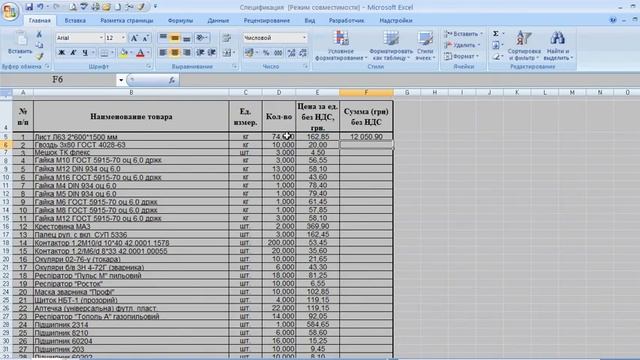Open the Name Box dropdown arrow
The height and width of the screenshot is (360, 640).
click(121, 80)
